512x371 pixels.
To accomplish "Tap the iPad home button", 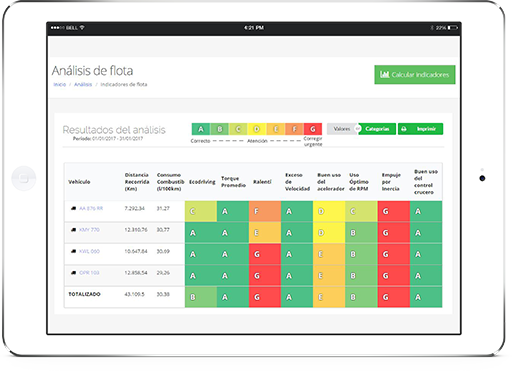I will tap(24, 178).
